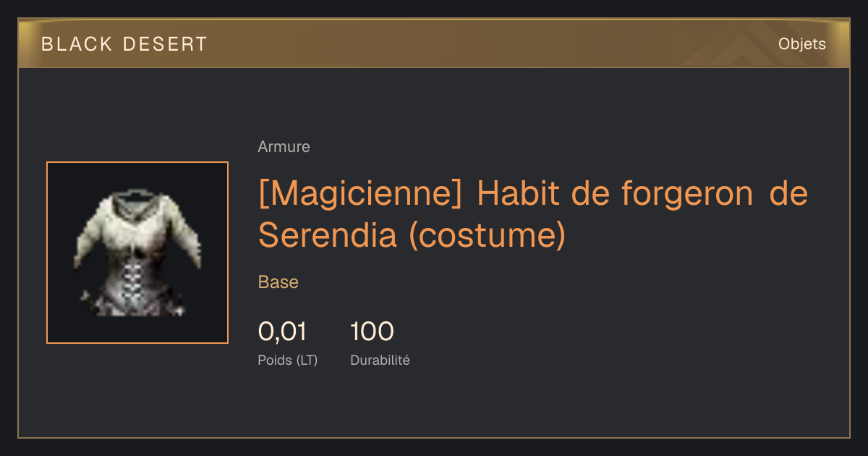Click the 100 durability value
Screen dimensions: 868x456
click(372, 332)
